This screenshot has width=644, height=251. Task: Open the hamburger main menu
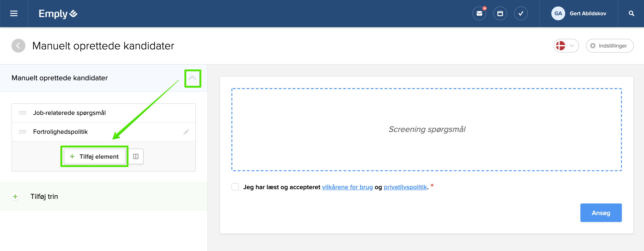click(14, 14)
